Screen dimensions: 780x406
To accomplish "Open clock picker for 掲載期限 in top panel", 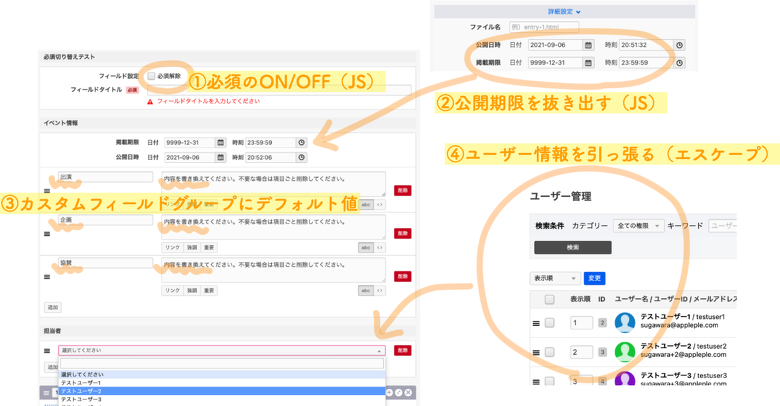I will [x=679, y=63].
